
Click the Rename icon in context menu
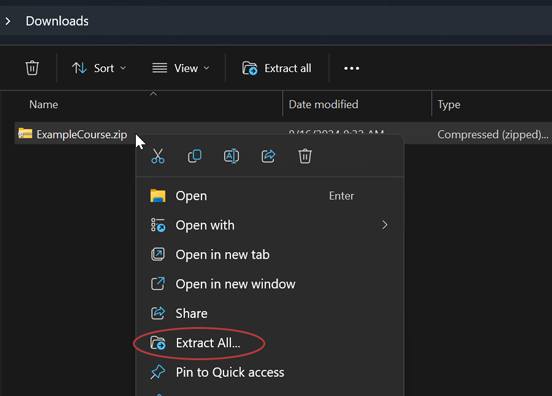pos(231,156)
